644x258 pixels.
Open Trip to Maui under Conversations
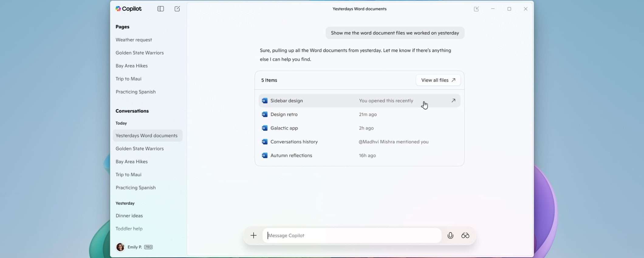(x=128, y=175)
